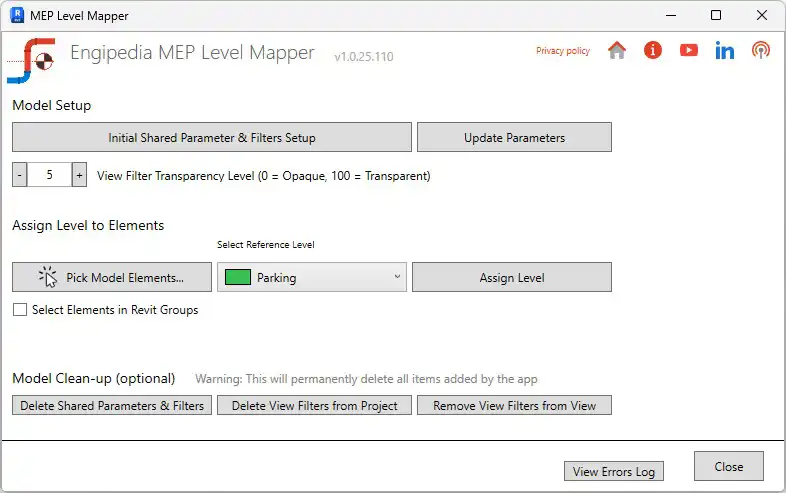This screenshot has height=493, width=786.
Task: Click the transparency value field showing 5
Action: (x=49, y=175)
